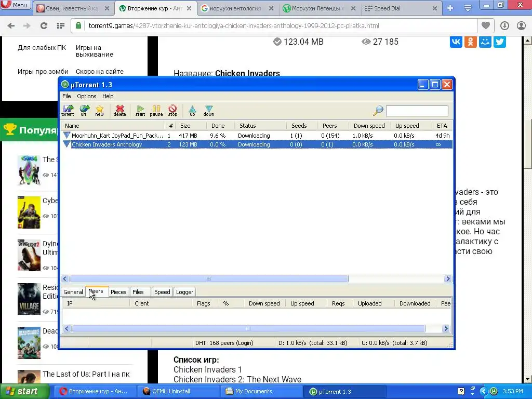Select the Moorhuhn_Kart JoyPad_Fun_Pack torrent row
Image resolution: width=532 pixels, height=399 pixels.
pyautogui.click(x=257, y=136)
